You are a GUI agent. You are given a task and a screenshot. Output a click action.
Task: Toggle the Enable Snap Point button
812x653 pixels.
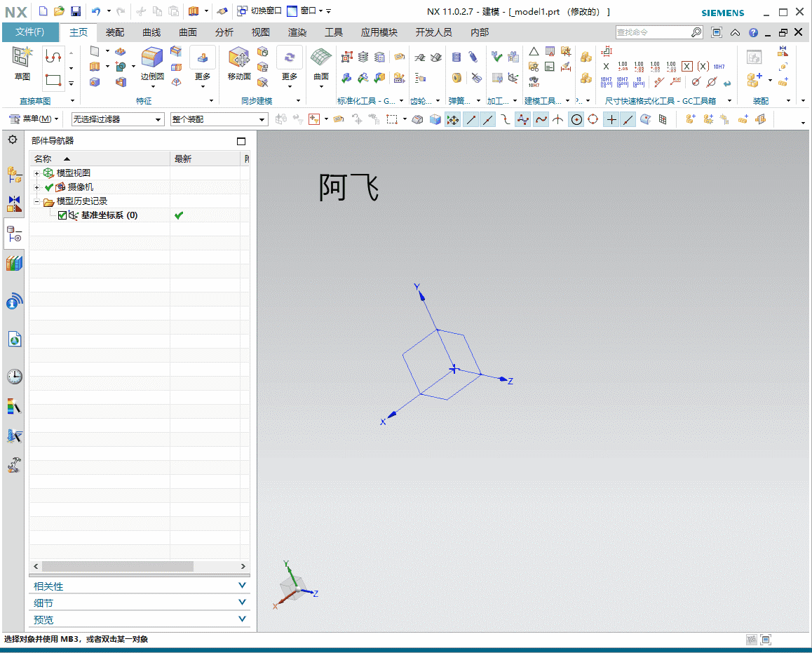(x=452, y=120)
